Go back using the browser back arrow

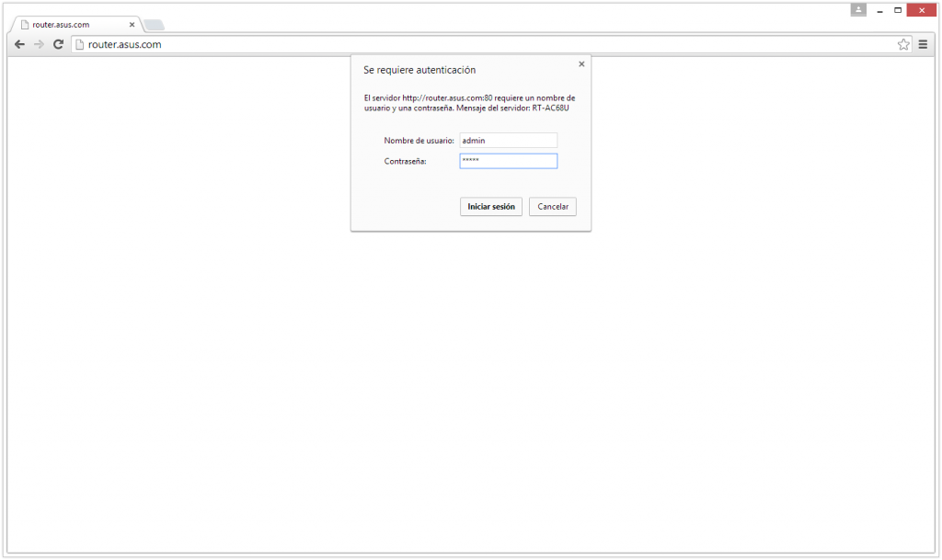pos(20,44)
